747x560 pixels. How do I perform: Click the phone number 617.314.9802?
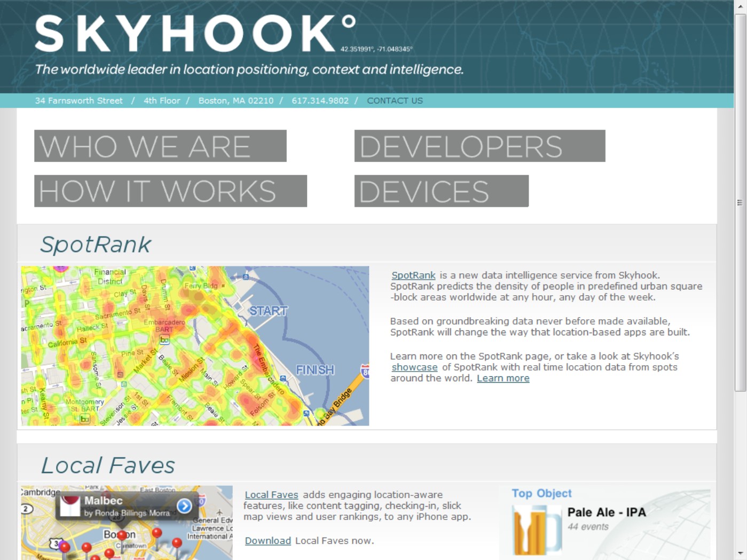pyautogui.click(x=320, y=100)
